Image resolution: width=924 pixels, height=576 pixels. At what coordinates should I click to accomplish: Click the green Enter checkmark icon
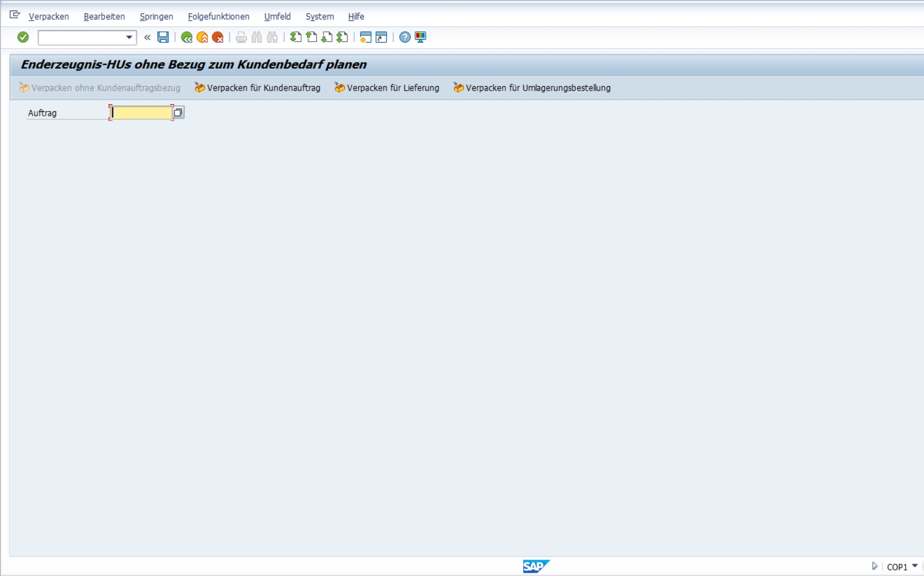23,37
